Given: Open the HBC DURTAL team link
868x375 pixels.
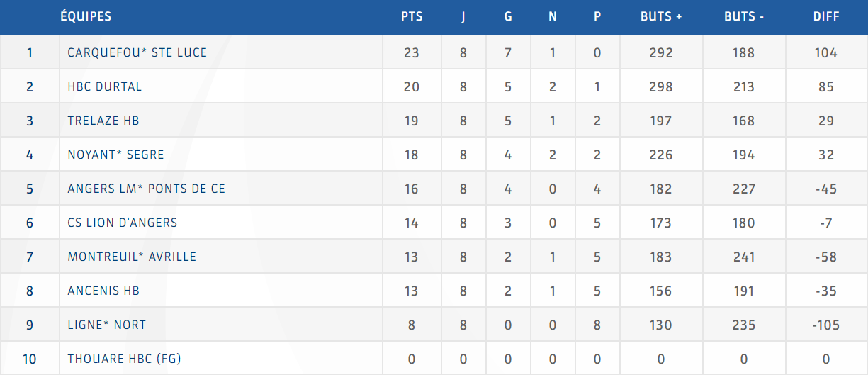Looking at the screenshot, I should coord(105,86).
